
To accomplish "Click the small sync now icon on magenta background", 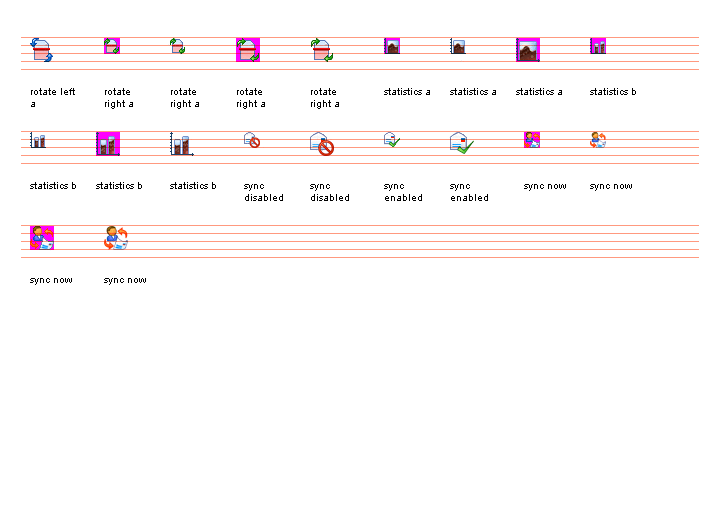I will [532, 140].
